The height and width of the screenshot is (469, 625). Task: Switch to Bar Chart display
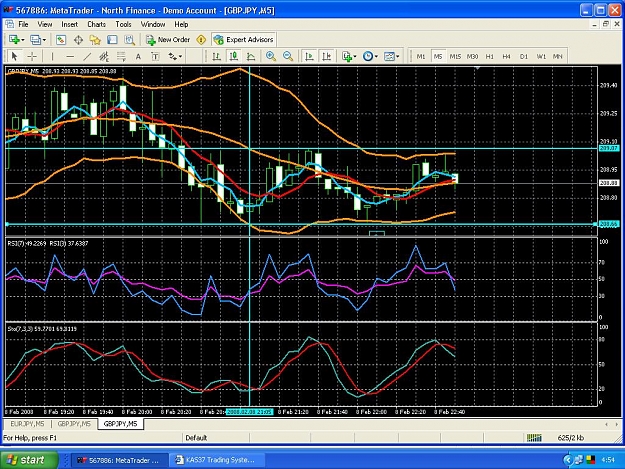[x=216, y=57]
